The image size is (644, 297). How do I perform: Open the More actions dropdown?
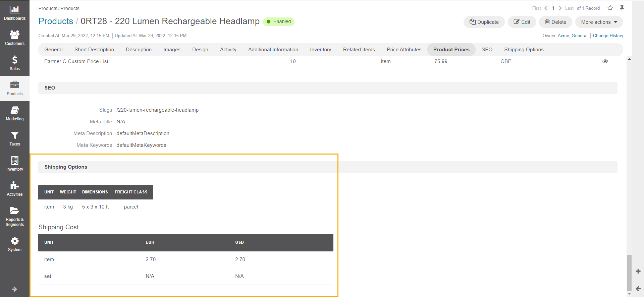point(599,22)
